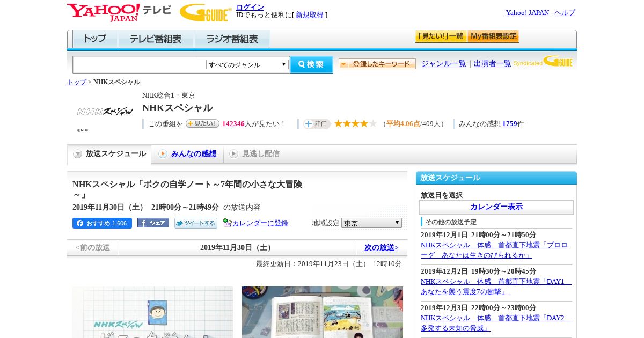
Task: Click the star rating icons
Action: 355,123
